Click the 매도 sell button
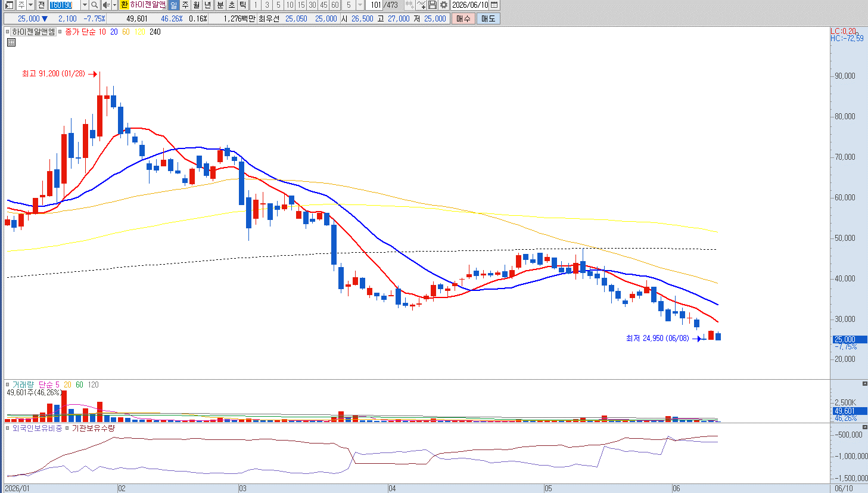 pos(488,18)
